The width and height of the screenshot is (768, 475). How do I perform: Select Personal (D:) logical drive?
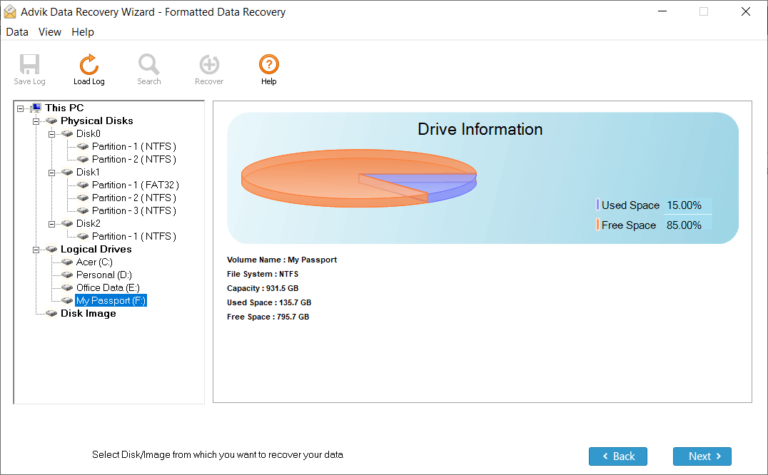(x=104, y=274)
